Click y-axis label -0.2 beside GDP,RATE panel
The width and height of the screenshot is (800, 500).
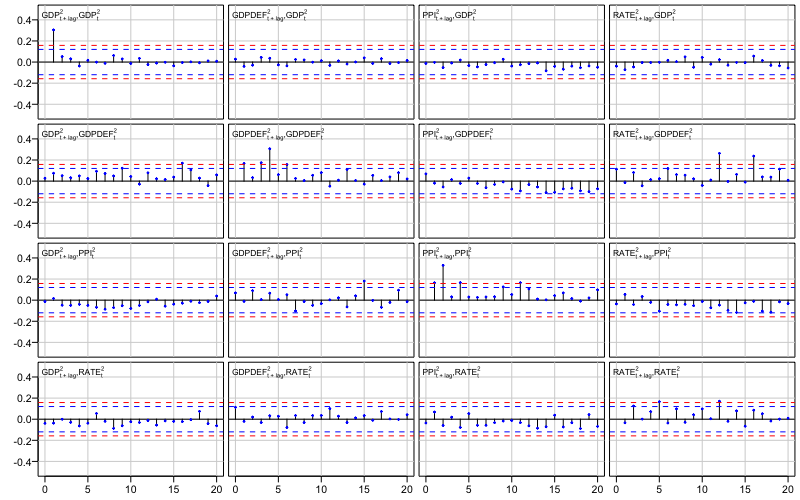[24, 440]
